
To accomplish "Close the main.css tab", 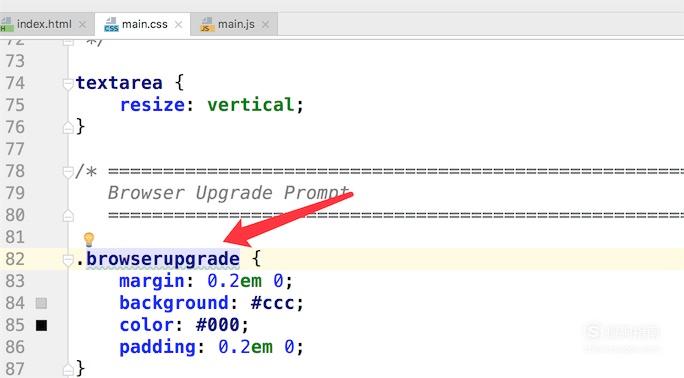I will point(178,25).
